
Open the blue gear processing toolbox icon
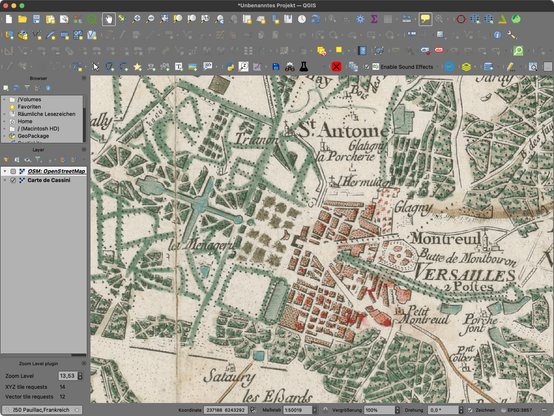pos(360,19)
